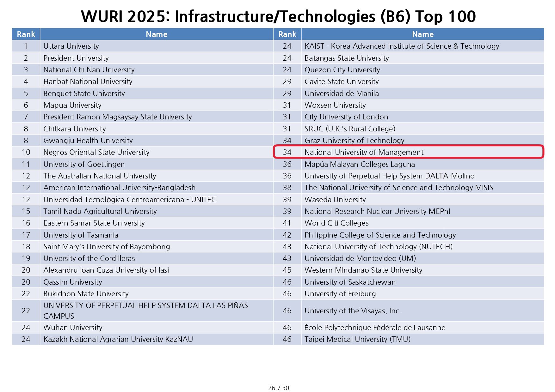Select 'Philippine College of Science and Technology'
Viewport: 555px width, 392px height.
(380, 235)
